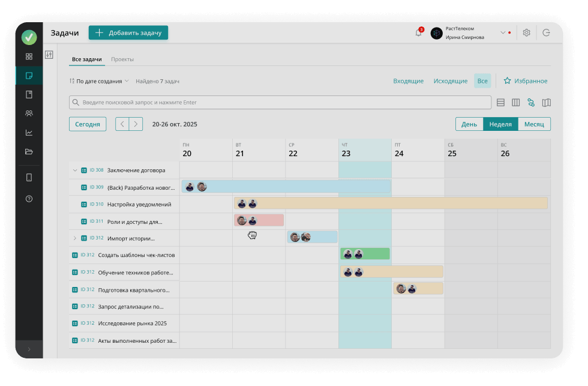Filter tasks by Входящие
This screenshot has width=588, height=386.
pyautogui.click(x=408, y=81)
